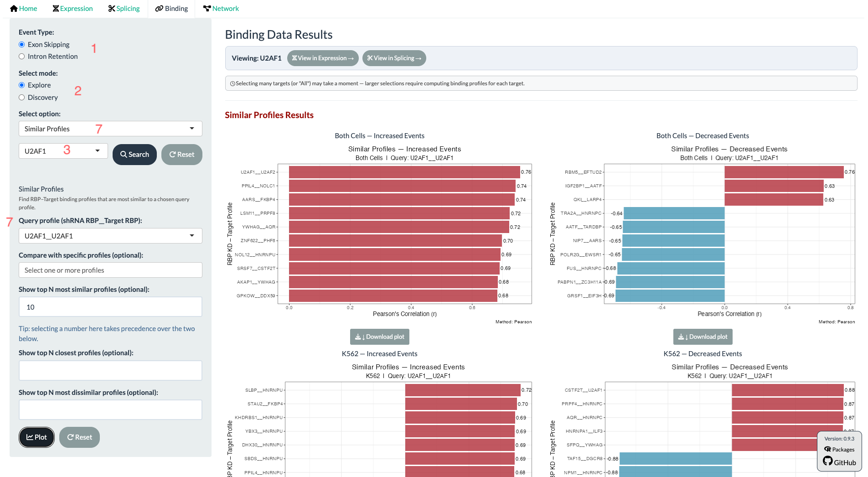The height and width of the screenshot is (477, 868).
Task: Click the Packages icon in version box
Action: point(828,449)
